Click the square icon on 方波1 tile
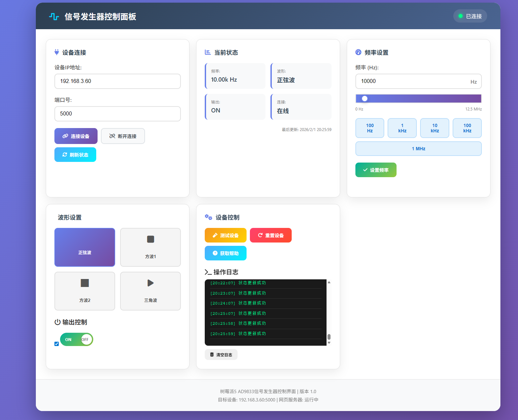 pos(150,239)
